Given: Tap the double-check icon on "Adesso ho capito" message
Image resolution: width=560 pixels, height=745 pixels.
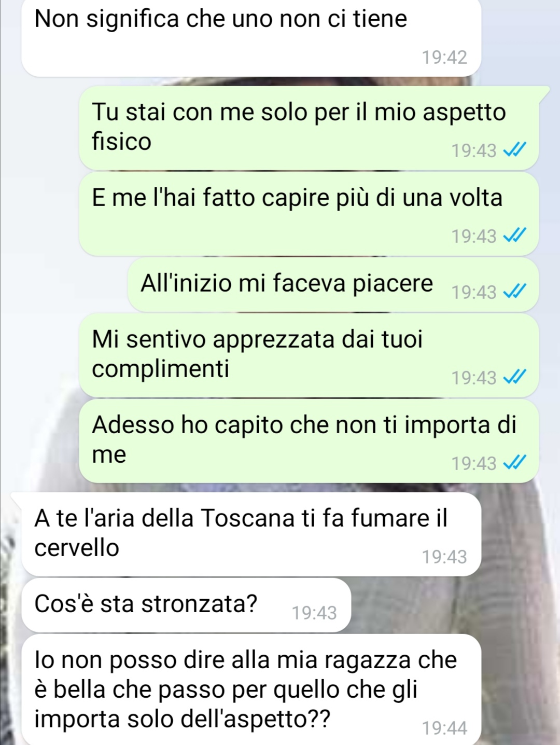Looking at the screenshot, I should click(514, 462).
